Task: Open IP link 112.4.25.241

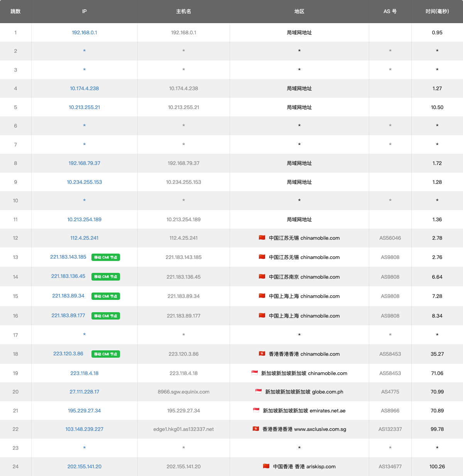Action: point(84,238)
